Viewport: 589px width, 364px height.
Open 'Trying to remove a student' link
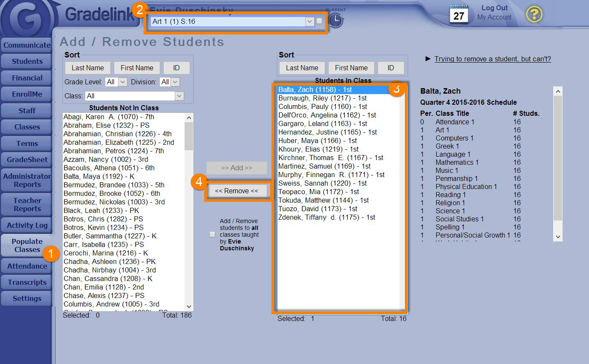tap(492, 59)
